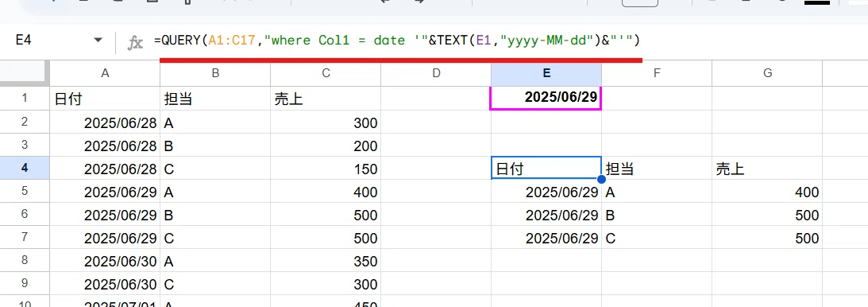This screenshot has width=868, height=307.
Task: Click cell A1 labeled 日付
Action: point(105,99)
